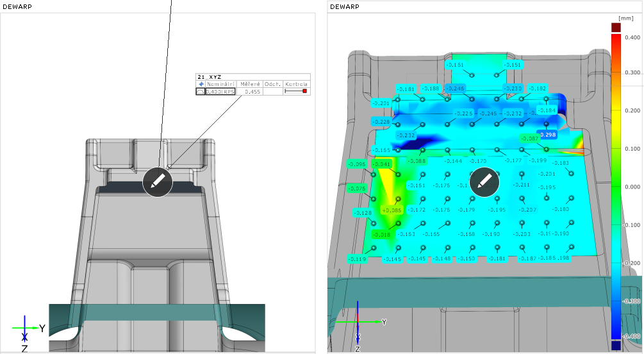Click the DEWARP title of right view
The width and height of the screenshot is (644, 354).
(x=345, y=6)
